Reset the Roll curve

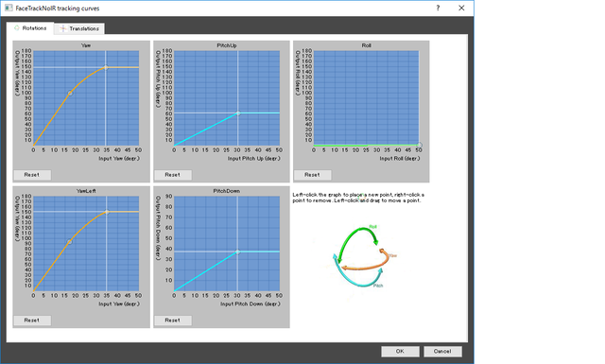point(312,175)
